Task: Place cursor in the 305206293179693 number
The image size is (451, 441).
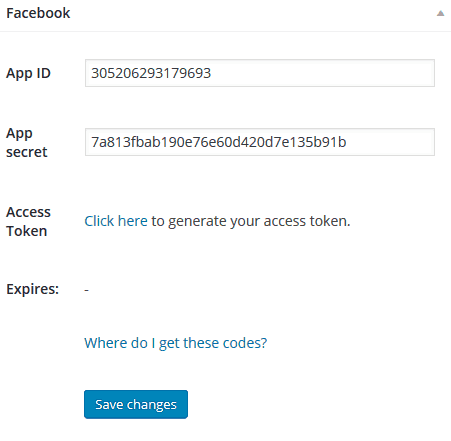Action: (x=151, y=73)
